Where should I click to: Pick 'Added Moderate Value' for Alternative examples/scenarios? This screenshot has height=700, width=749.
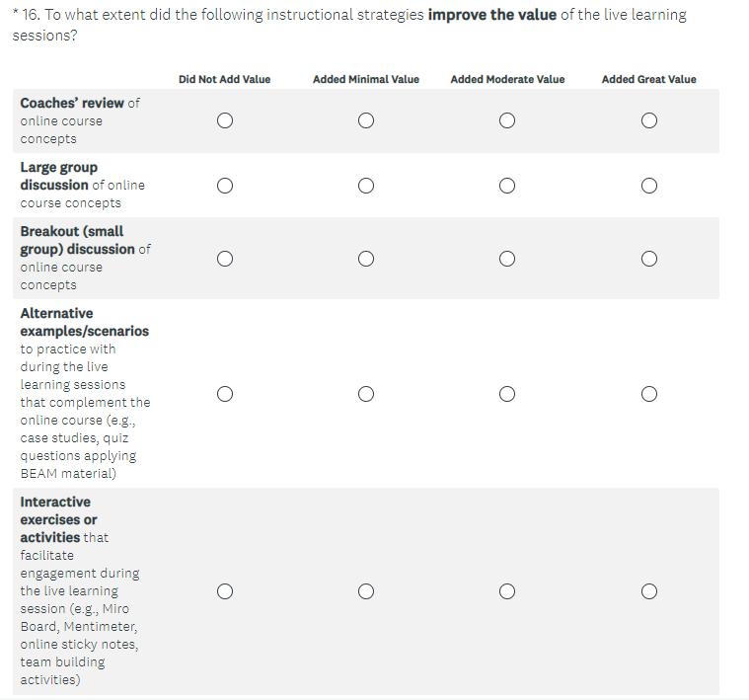click(x=507, y=394)
